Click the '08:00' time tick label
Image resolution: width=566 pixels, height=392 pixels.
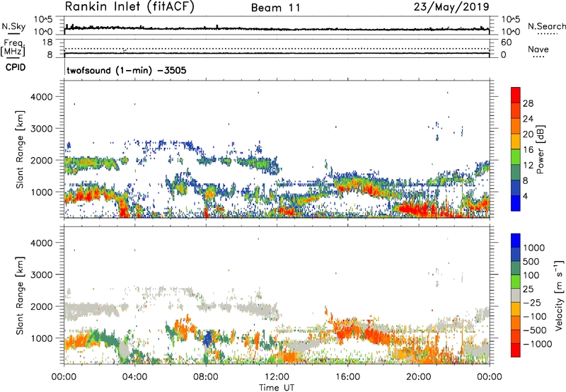coord(206,377)
